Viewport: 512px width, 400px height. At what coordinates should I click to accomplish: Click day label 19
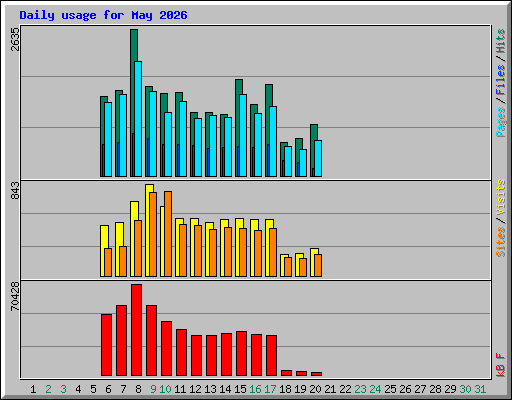tap(300, 389)
